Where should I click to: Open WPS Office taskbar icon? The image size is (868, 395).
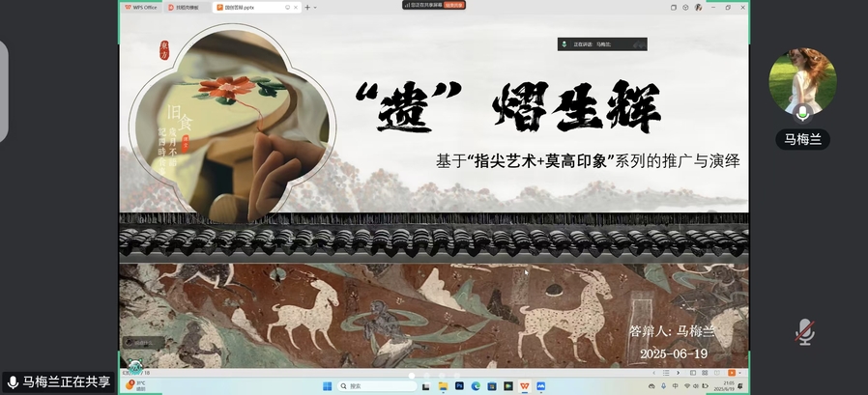coord(524,386)
